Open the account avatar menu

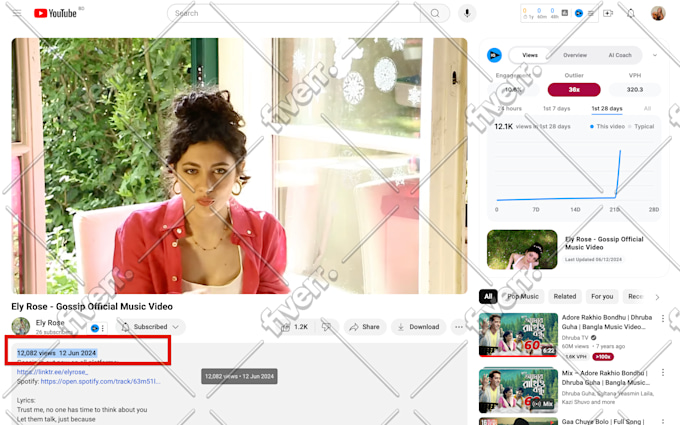[658, 13]
